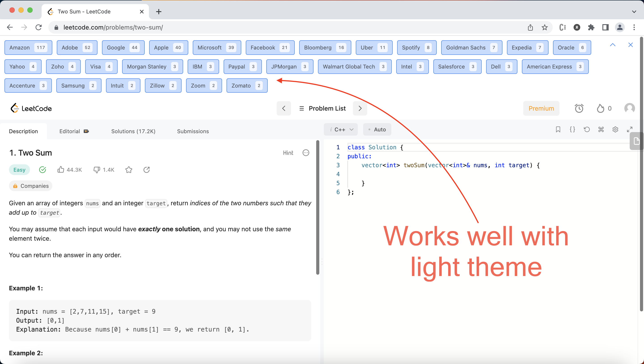Open the Submissions tab
644x364 pixels.
(193, 131)
